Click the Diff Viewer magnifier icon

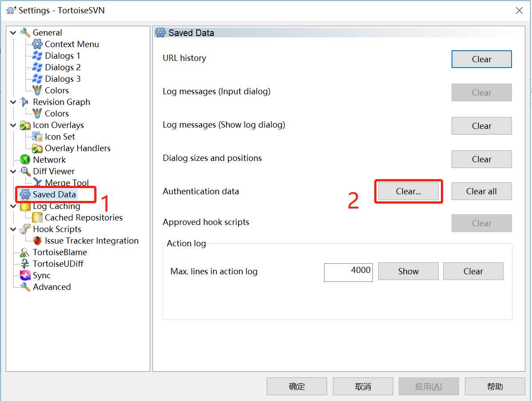(x=25, y=171)
